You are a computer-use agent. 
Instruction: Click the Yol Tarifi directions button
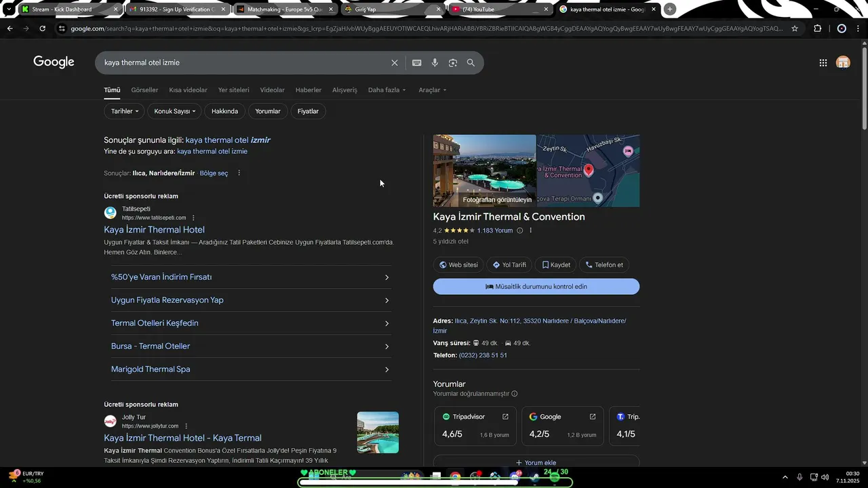(x=509, y=265)
